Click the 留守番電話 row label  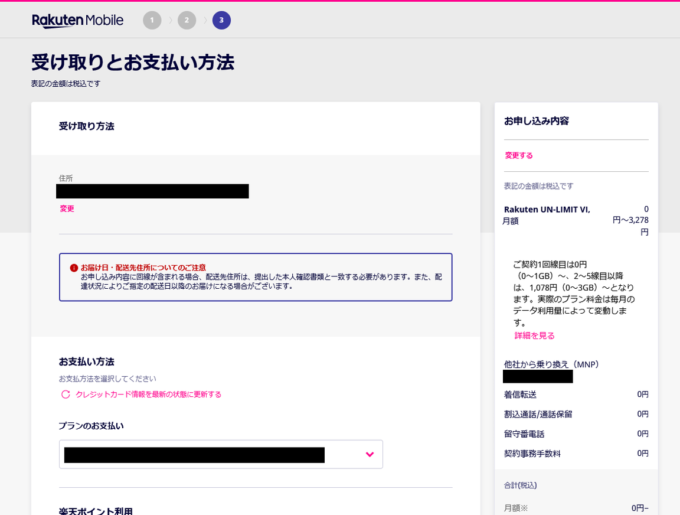(x=524, y=434)
